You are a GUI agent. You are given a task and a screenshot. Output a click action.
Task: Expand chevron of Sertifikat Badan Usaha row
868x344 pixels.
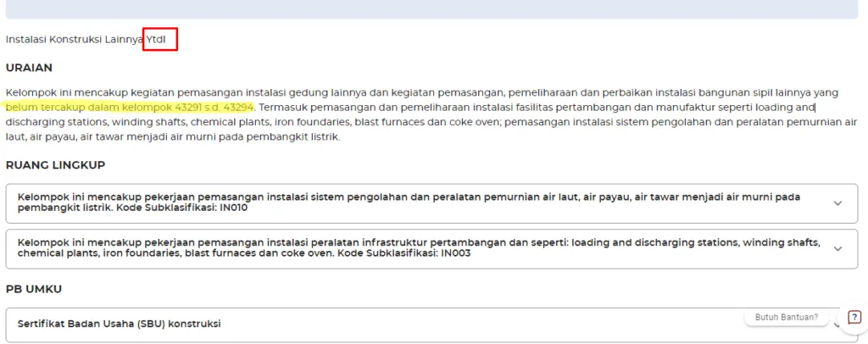(838, 325)
